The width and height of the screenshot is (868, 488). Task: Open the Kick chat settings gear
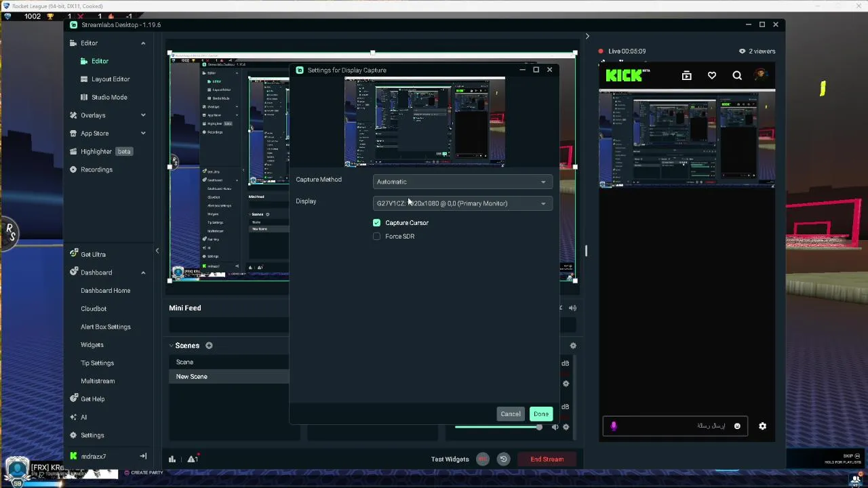click(762, 426)
